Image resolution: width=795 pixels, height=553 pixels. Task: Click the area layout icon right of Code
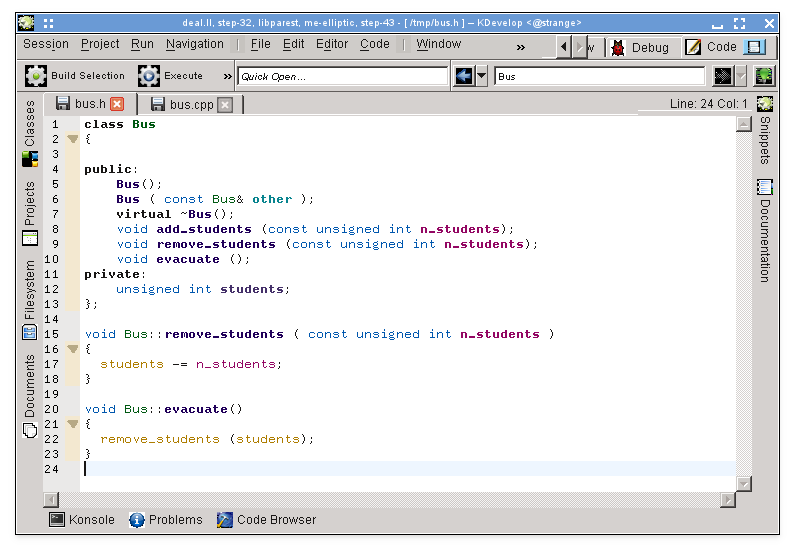(x=754, y=47)
